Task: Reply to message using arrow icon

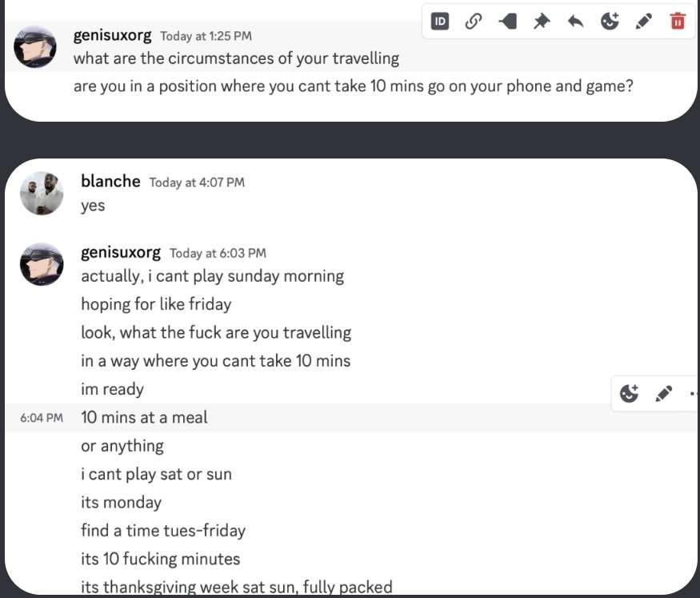Action: (x=575, y=22)
